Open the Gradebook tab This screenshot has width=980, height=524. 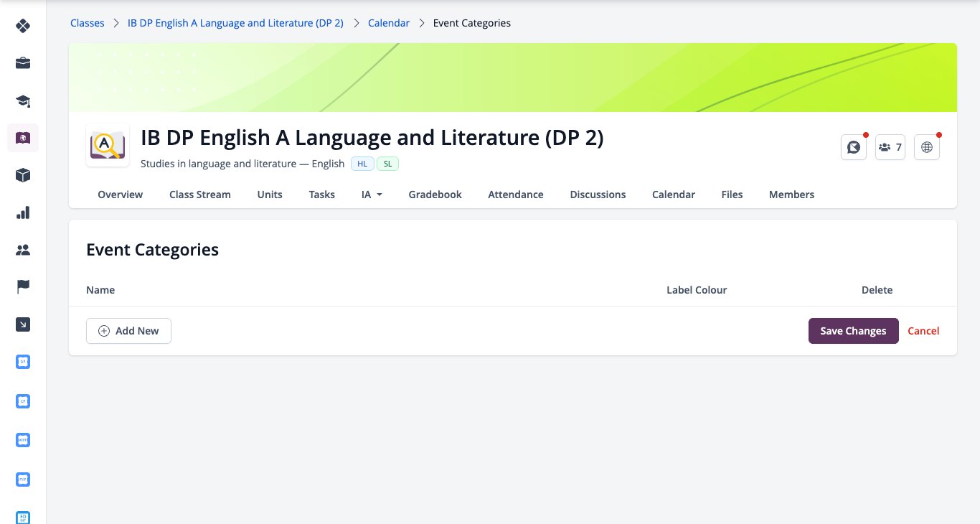coord(435,195)
